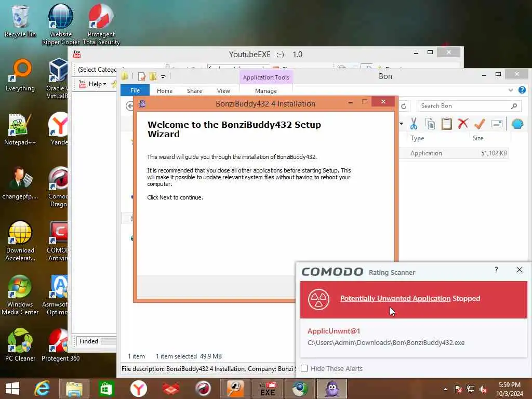The image size is (532, 399).
Task: Open the dropdown arrow left of Explorer toolbar scissors
Action: click(402, 124)
